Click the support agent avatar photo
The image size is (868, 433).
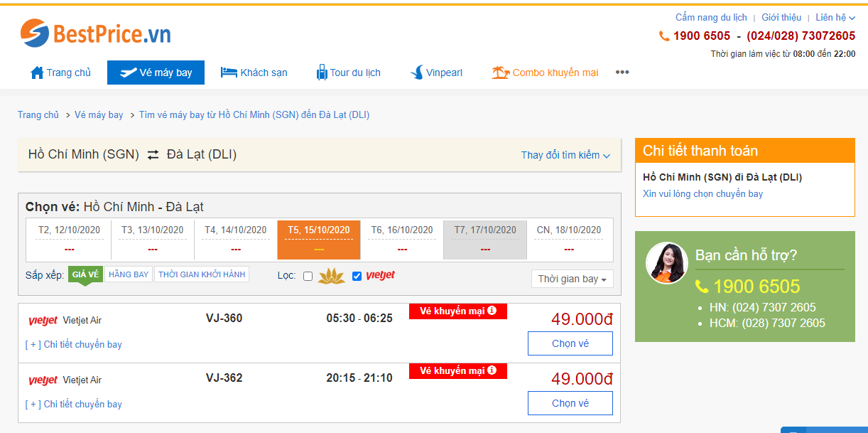(x=667, y=263)
